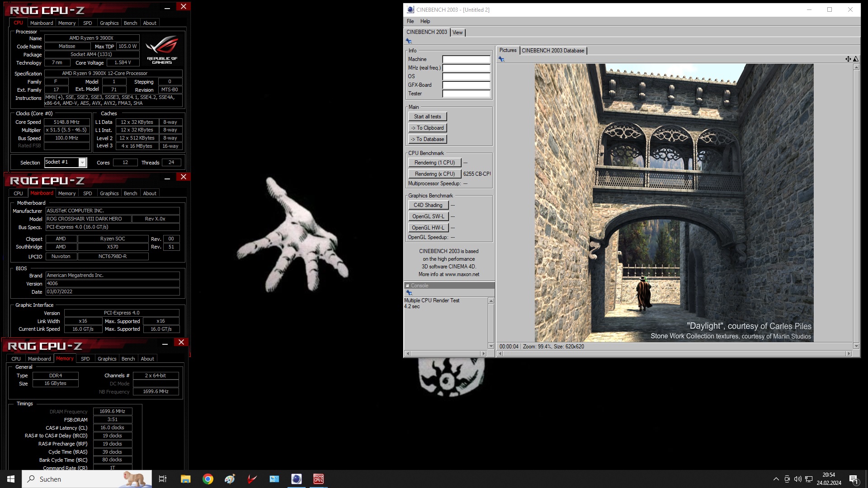Open SPD tab in the CPU-Z Mainboard window
The image size is (868, 488).
[88, 193]
